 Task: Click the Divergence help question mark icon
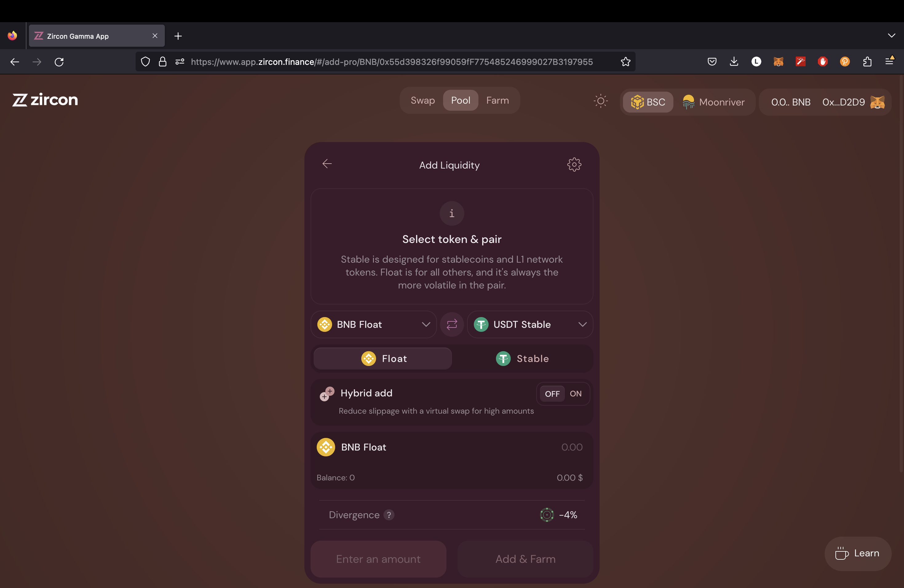pos(389,515)
